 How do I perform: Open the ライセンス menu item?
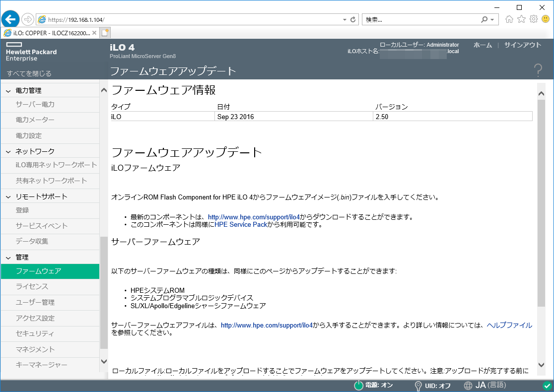click(50, 287)
